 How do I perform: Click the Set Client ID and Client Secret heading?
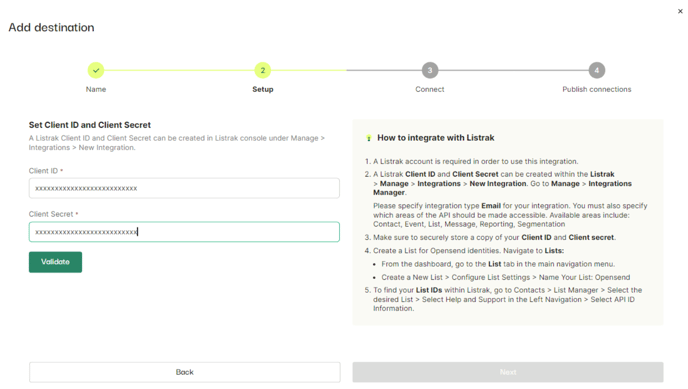90,125
